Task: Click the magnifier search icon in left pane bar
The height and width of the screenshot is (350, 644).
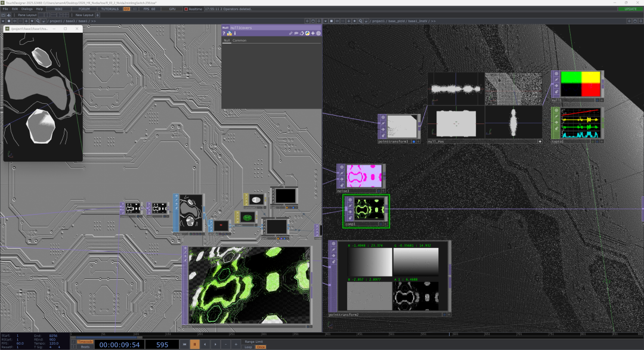Action: click(x=38, y=21)
